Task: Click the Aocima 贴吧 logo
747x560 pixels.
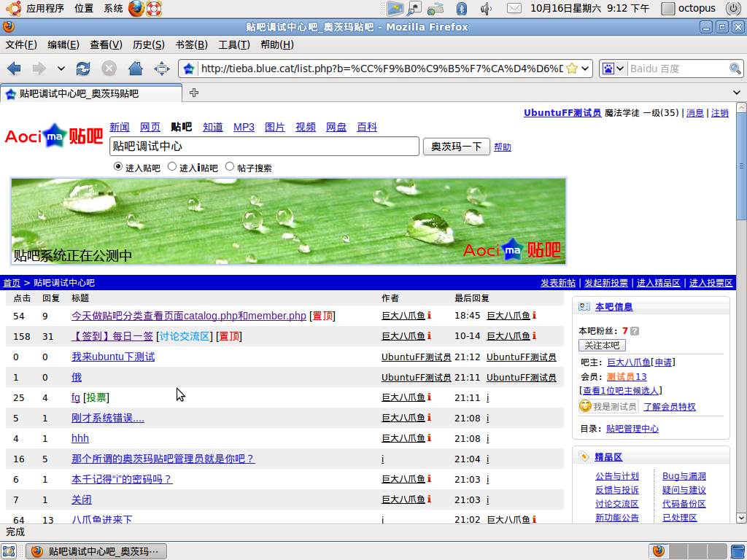Action: pyautogui.click(x=53, y=136)
